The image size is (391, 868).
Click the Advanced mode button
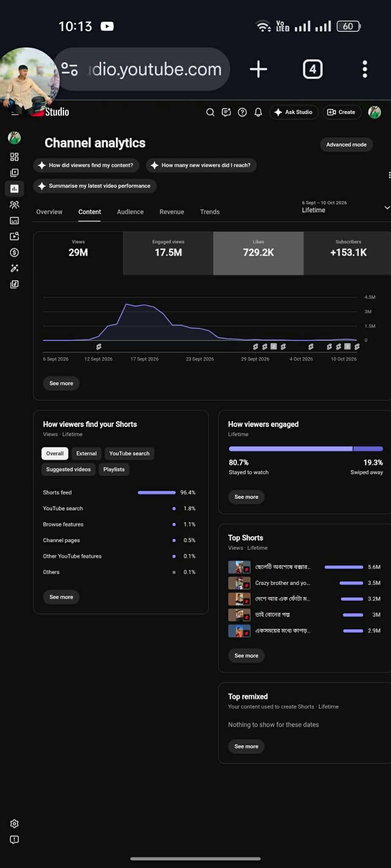pos(346,145)
